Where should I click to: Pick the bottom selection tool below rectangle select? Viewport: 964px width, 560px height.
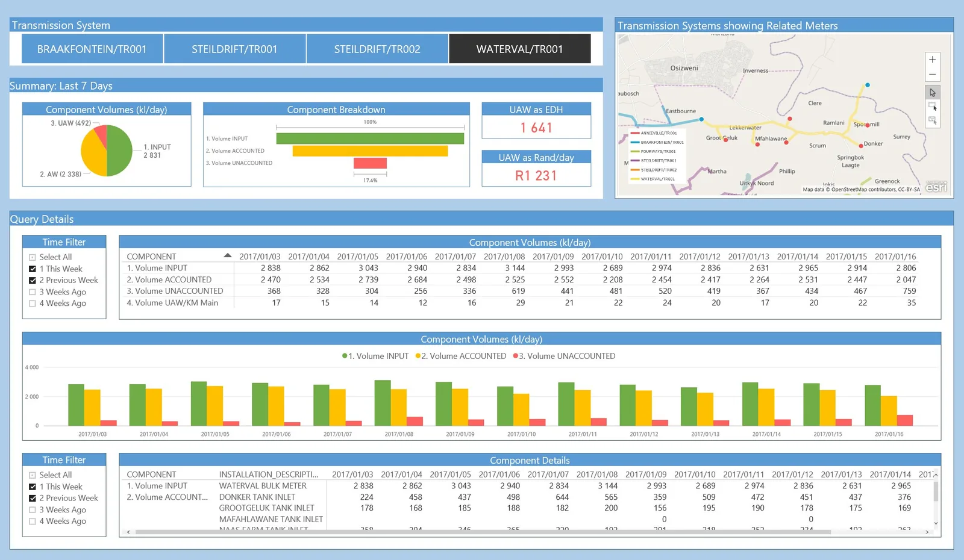click(932, 120)
